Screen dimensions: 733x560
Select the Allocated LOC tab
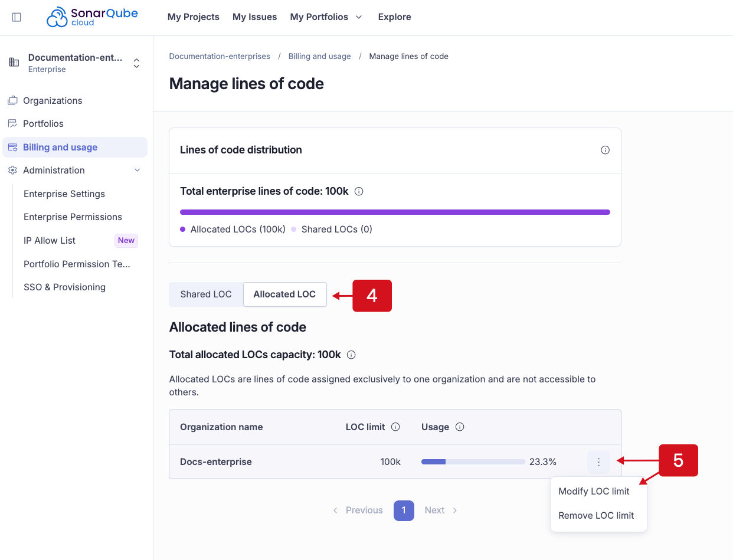(x=284, y=294)
